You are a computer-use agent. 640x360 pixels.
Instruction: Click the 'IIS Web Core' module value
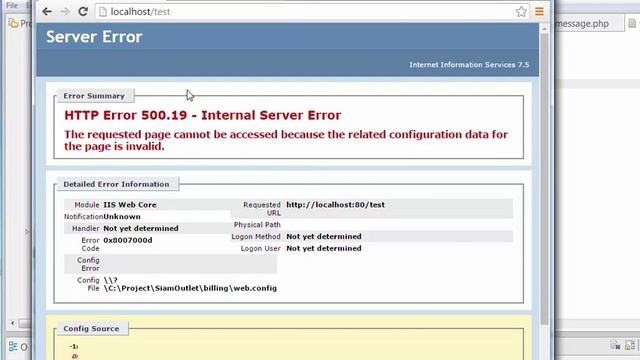(x=130, y=204)
